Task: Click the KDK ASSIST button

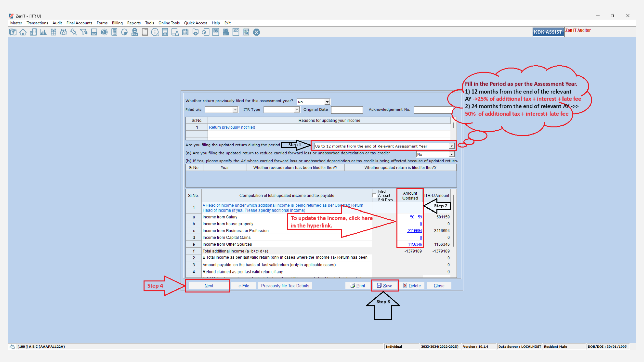Action: tap(548, 32)
